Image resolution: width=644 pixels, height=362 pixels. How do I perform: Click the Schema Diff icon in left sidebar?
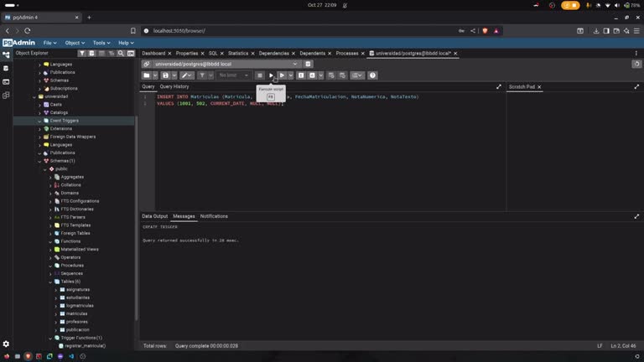(6, 96)
